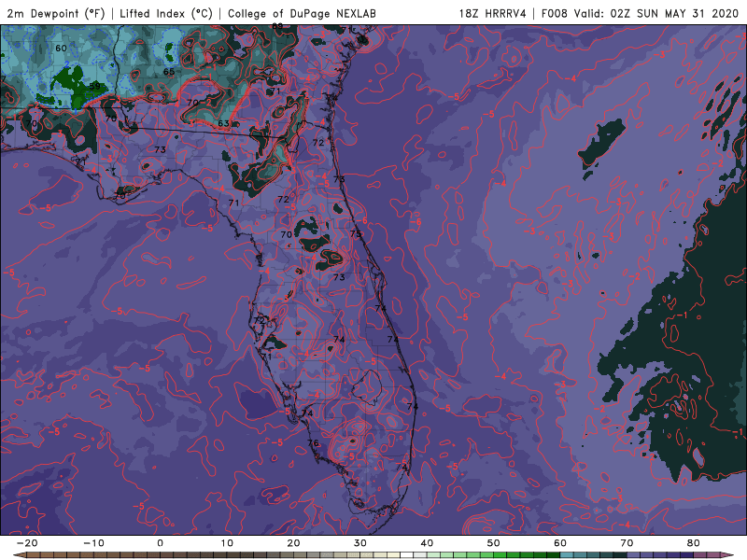Click the "2m Dewpoint (°F)" title text
The image size is (747, 560).
tap(56, 13)
